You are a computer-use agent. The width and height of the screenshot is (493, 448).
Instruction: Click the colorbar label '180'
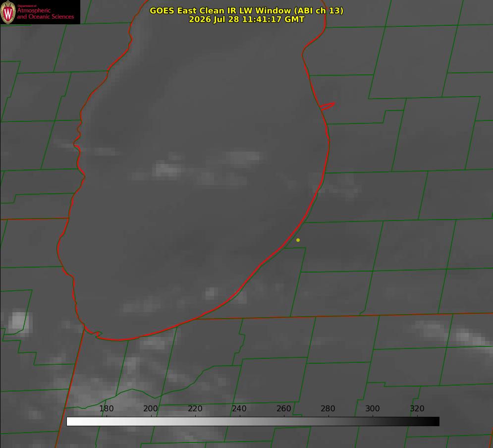pyautogui.click(x=106, y=408)
